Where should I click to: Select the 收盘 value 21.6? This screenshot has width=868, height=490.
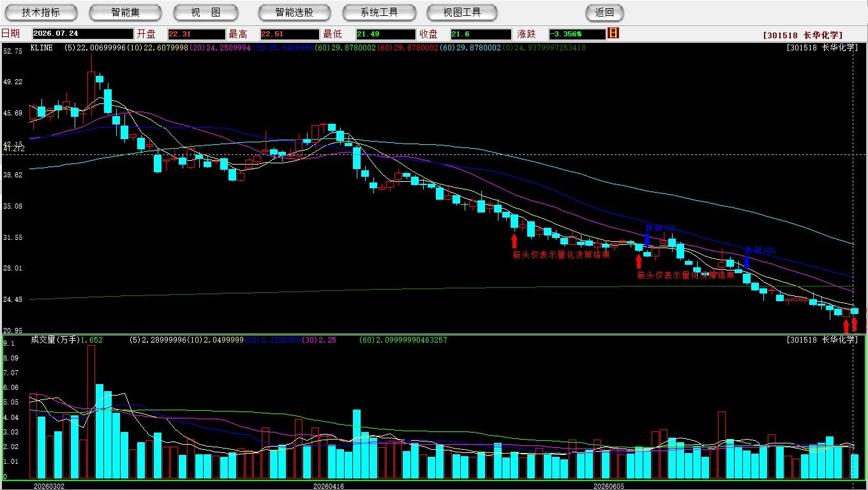coord(481,34)
